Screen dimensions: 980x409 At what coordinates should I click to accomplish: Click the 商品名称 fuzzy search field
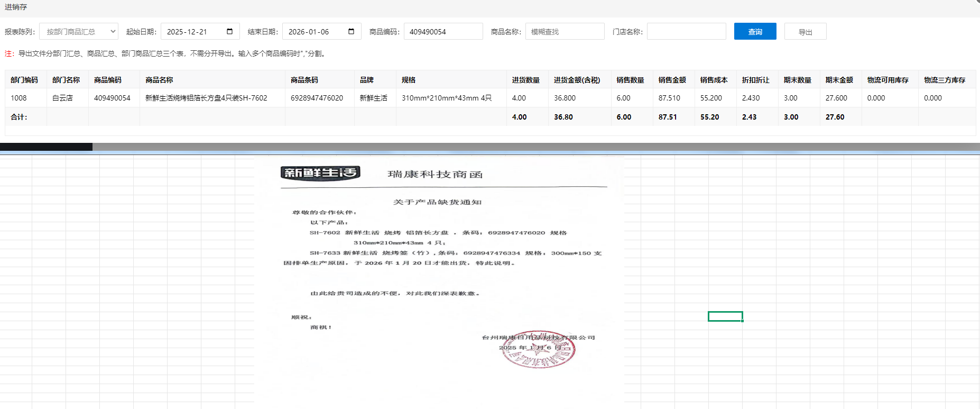point(565,32)
